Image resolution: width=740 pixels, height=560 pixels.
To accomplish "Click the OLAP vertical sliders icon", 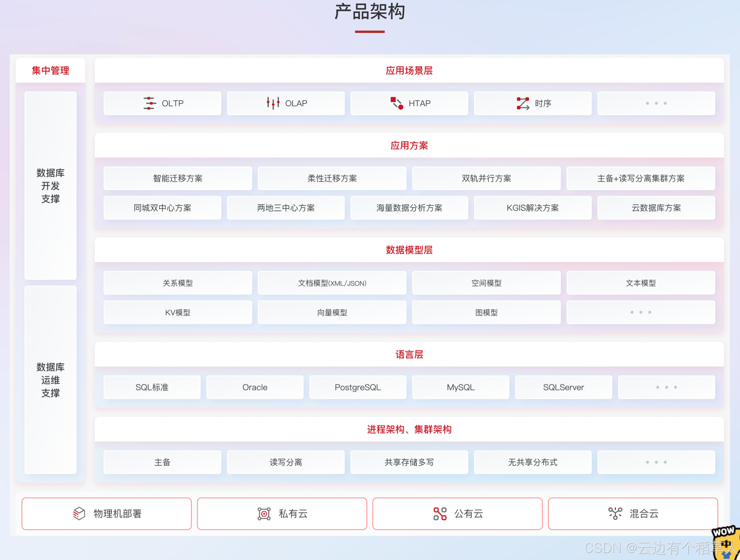I will coord(273,103).
